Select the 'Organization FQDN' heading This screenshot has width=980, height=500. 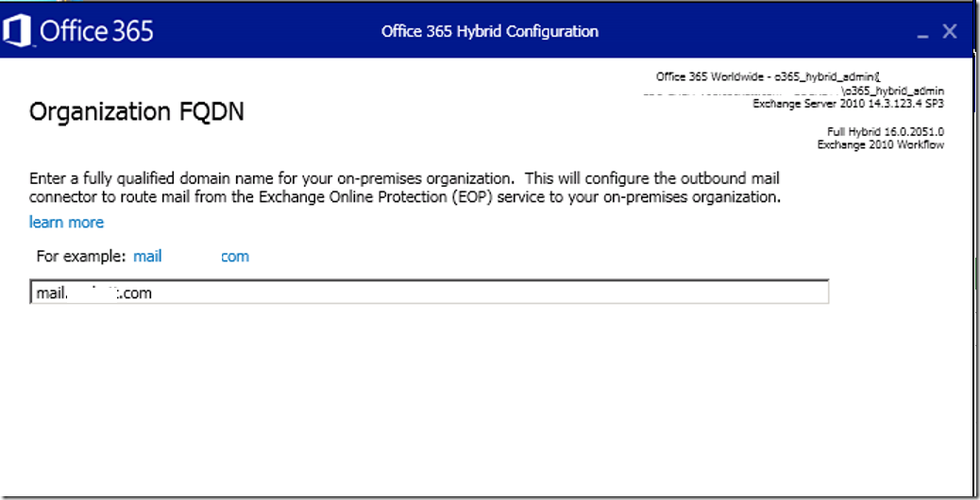tap(136, 111)
